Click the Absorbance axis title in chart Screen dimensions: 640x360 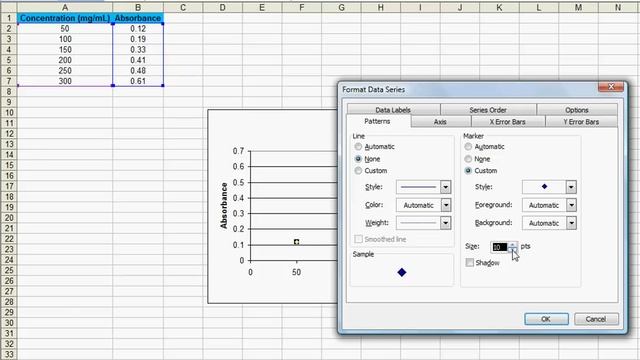tap(224, 205)
